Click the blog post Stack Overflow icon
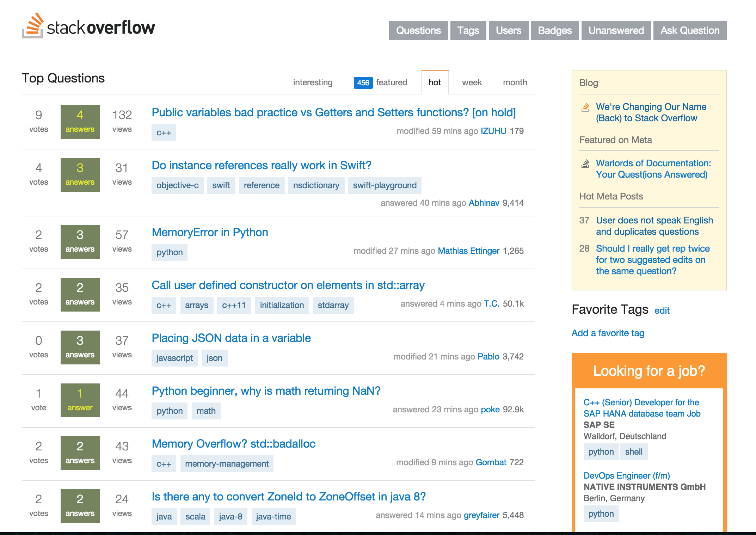The width and height of the screenshot is (756, 535). (x=585, y=107)
